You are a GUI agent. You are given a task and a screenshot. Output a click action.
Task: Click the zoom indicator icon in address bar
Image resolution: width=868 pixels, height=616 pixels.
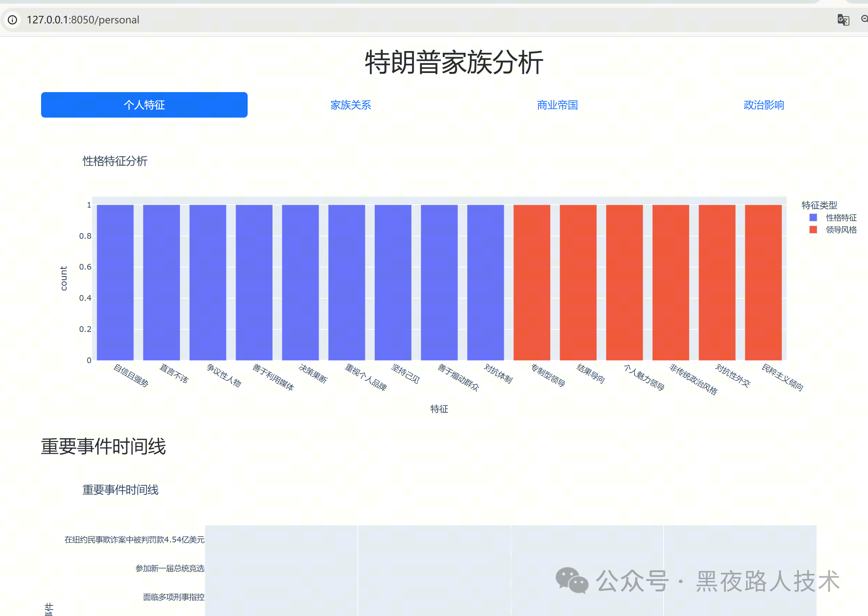pyautogui.click(x=864, y=19)
